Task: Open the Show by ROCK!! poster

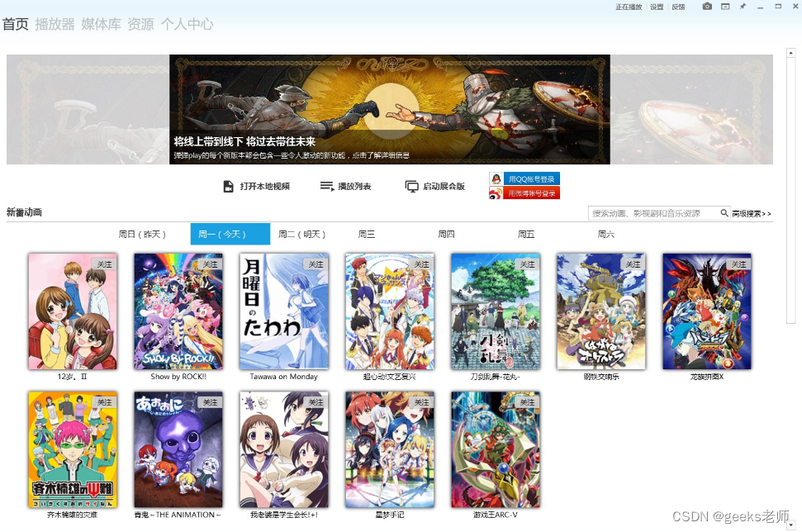Action: (x=178, y=311)
